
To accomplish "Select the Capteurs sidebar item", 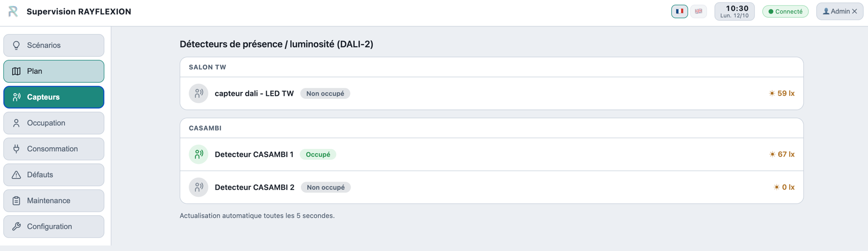I will [54, 97].
